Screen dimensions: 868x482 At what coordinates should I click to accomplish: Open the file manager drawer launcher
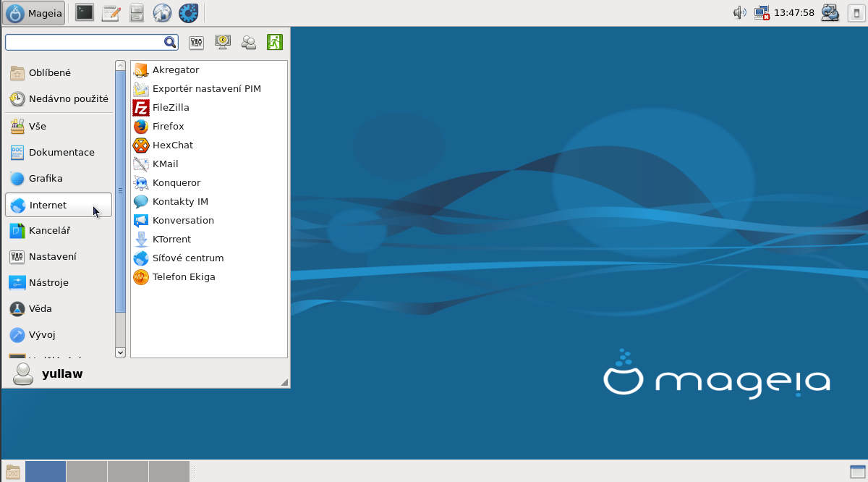(136, 12)
